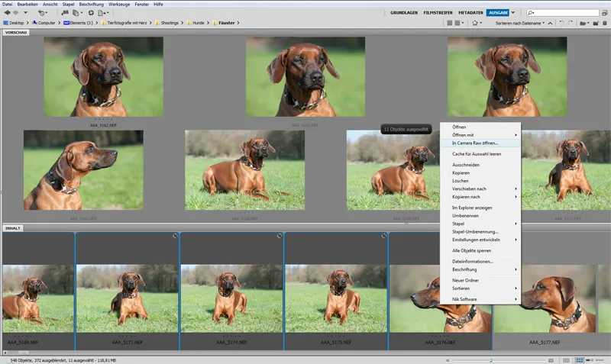Rotate 90 degrees counterclockwise
The height and width of the screenshot is (364, 611).
(561, 23)
